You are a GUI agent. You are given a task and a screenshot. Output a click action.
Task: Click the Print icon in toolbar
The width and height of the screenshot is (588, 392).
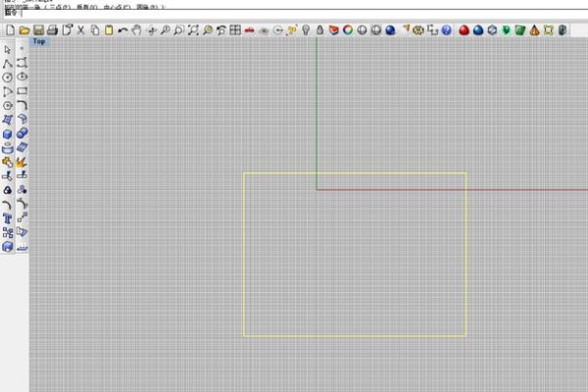53,30
